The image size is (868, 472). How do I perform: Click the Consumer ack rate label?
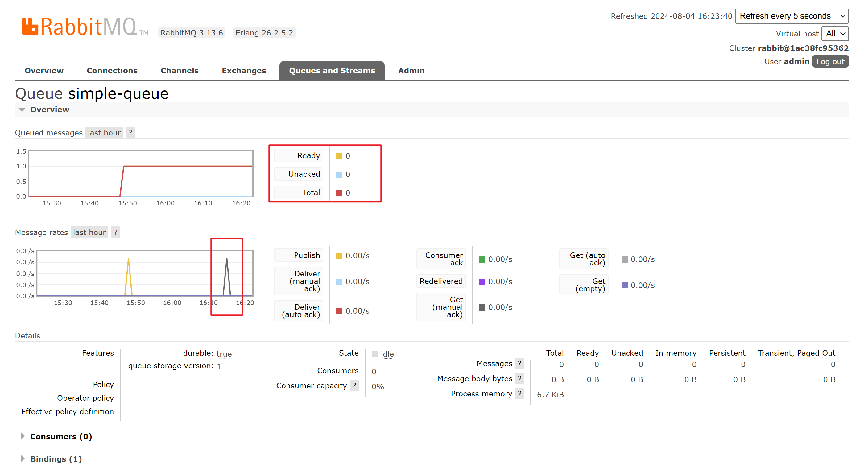441,259
